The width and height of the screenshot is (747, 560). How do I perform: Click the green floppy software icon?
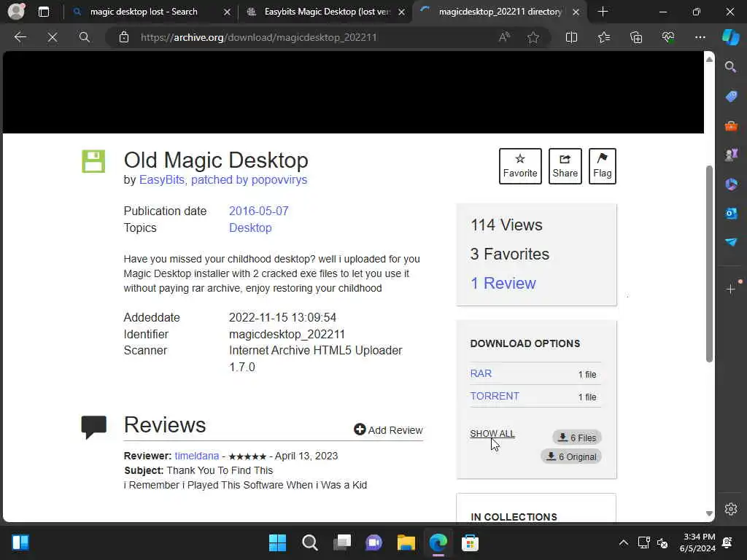93,161
